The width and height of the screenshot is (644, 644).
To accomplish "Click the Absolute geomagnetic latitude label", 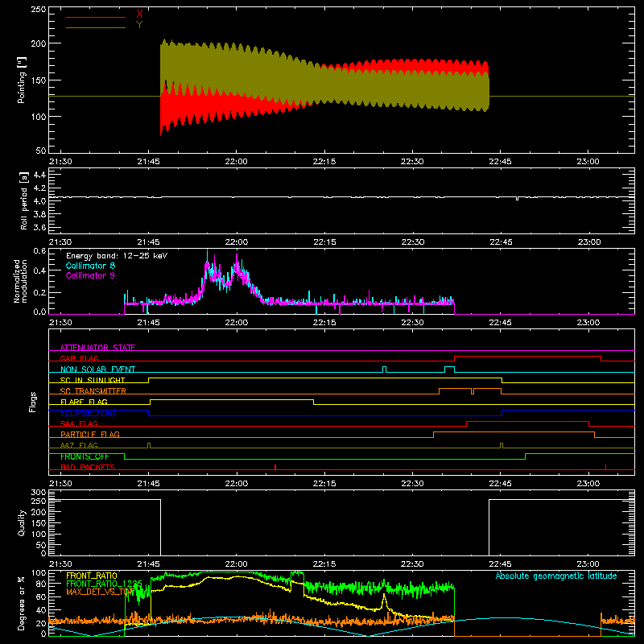I will (556, 576).
